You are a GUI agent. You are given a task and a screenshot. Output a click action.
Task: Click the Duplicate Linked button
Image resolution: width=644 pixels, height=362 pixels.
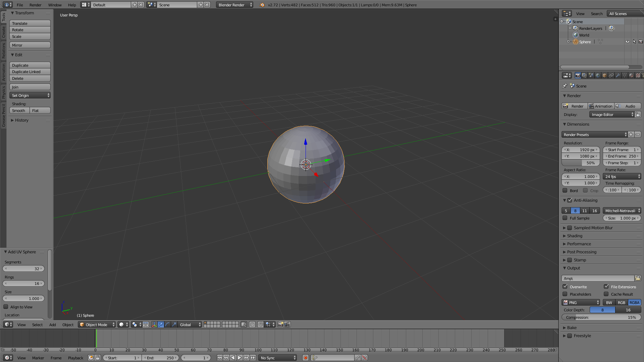(30, 72)
